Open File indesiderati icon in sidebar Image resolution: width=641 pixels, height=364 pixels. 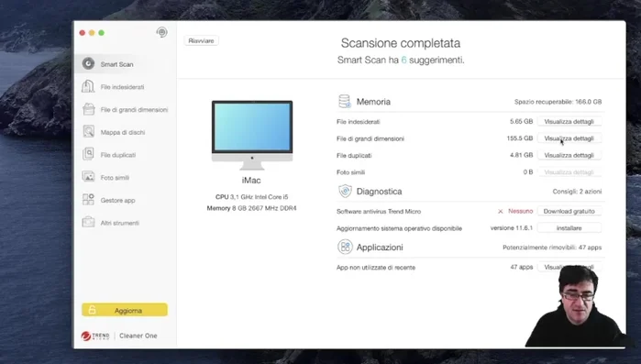tap(88, 86)
